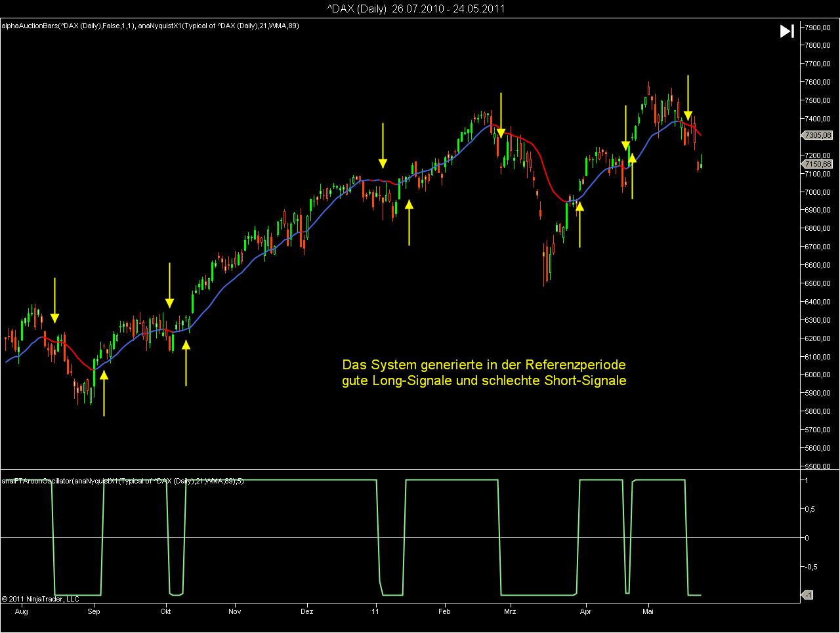Click the -1 oscillator value marker
The width and height of the screenshot is (840, 633).
808,595
